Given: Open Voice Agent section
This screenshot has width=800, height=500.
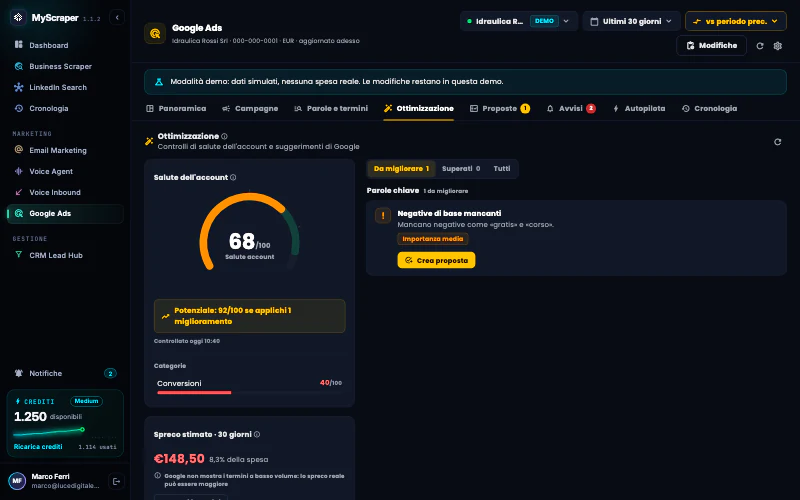Looking at the screenshot, I should [65, 171].
